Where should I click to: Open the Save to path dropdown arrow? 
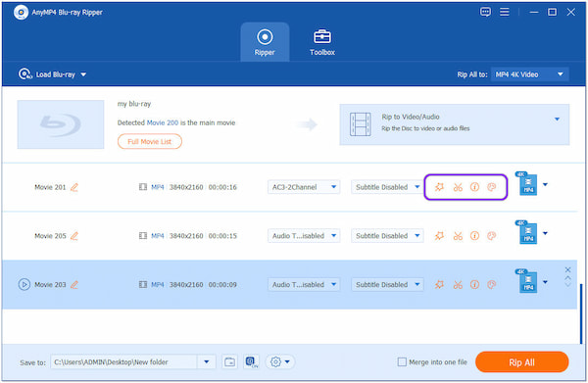206,362
